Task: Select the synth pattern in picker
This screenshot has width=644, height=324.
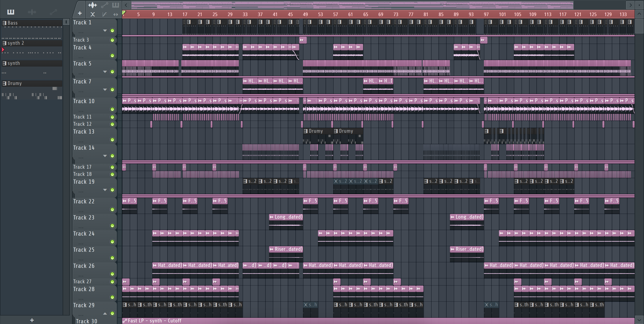Action: point(32,63)
